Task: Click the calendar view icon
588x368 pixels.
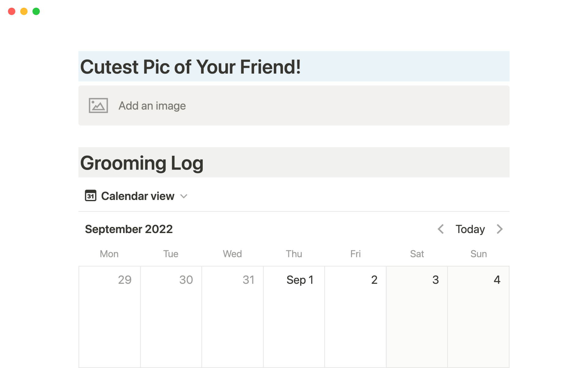Action: (91, 196)
